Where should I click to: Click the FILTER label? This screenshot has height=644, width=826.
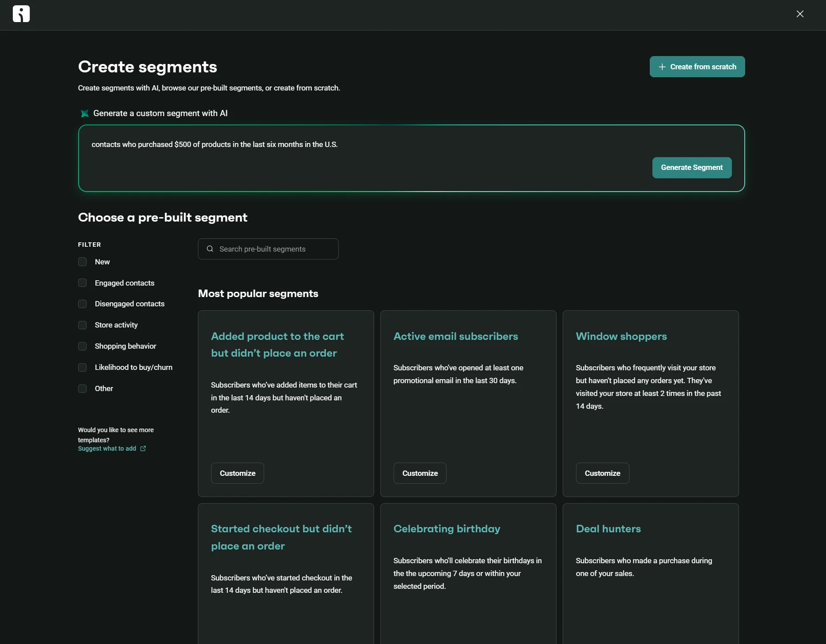click(x=90, y=245)
